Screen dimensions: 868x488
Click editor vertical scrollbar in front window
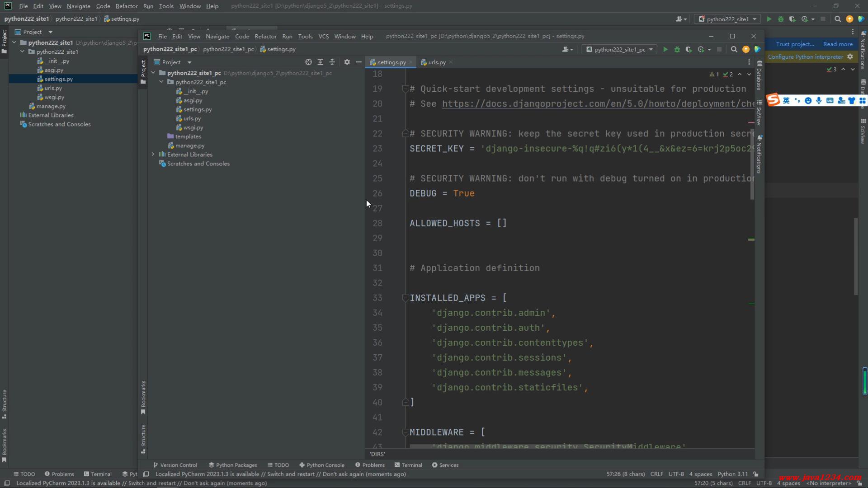pyautogui.click(x=752, y=165)
